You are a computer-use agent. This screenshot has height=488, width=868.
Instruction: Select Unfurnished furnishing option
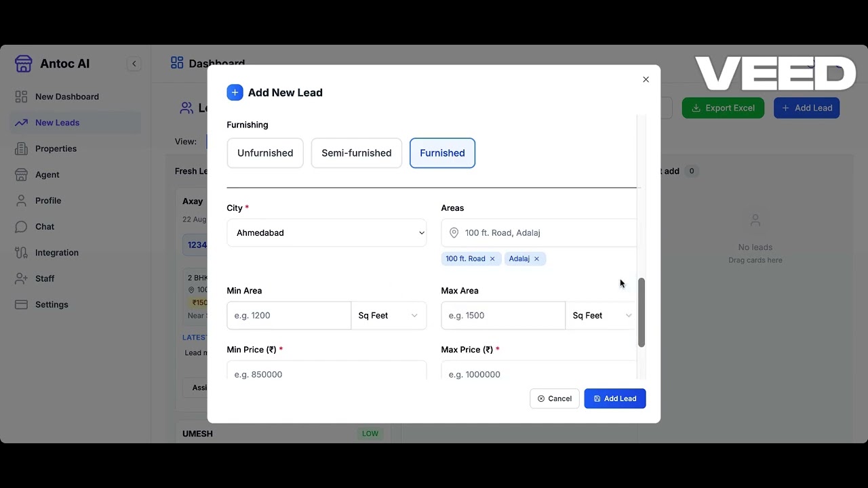tap(265, 153)
